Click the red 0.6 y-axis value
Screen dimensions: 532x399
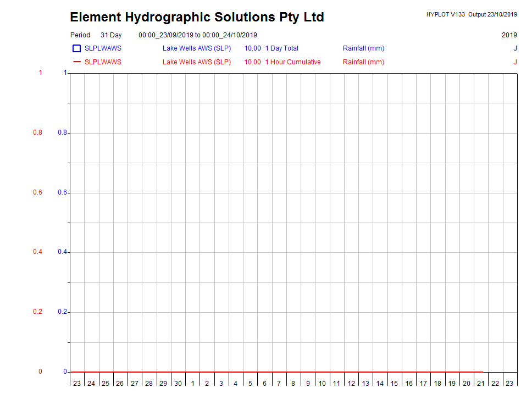37,193
